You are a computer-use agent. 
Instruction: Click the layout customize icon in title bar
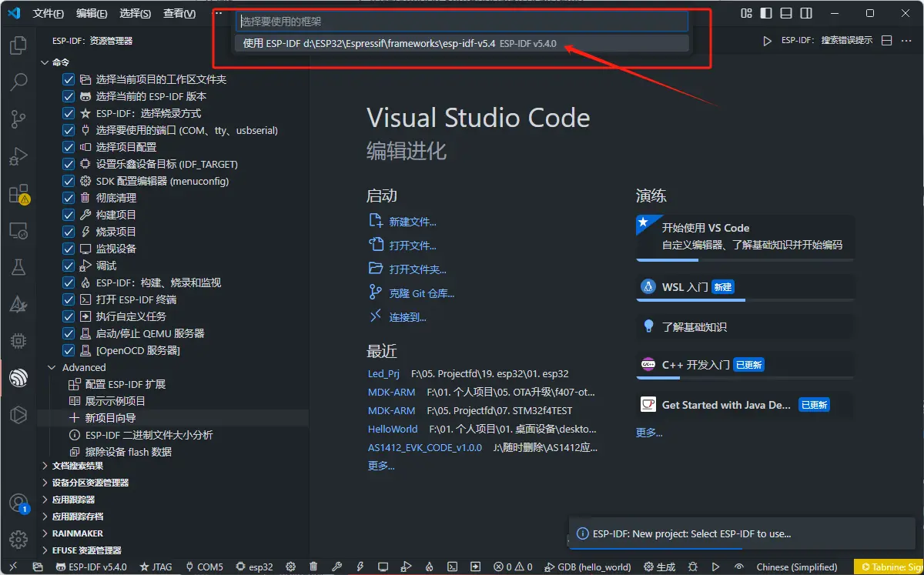[746, 13]
